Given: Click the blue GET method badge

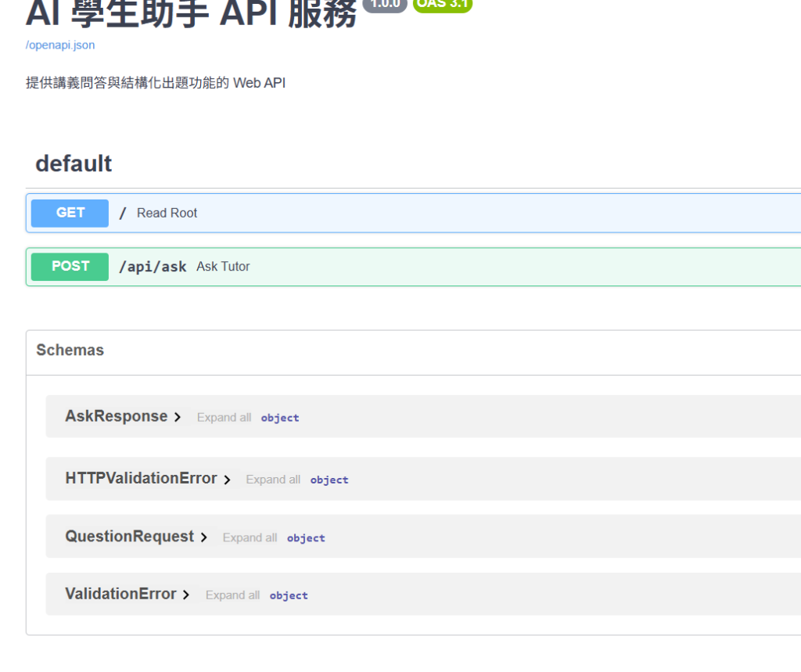Looking at the screenshot, I should tap(70, 213).
